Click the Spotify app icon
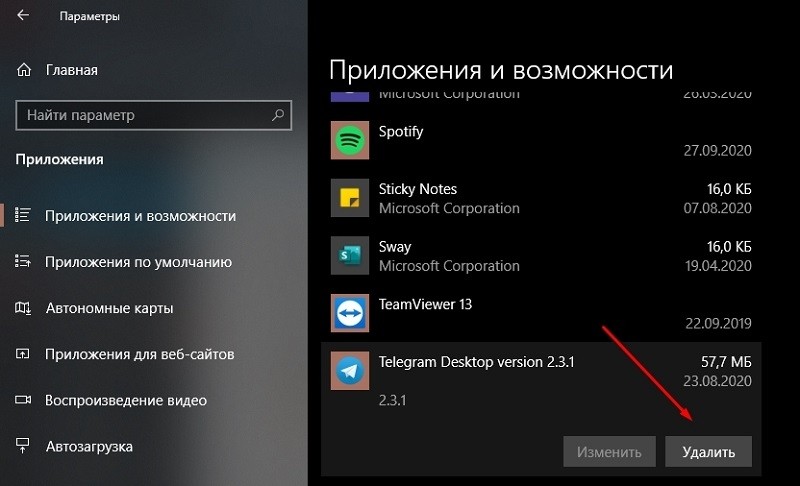 (x=349, y=140)
